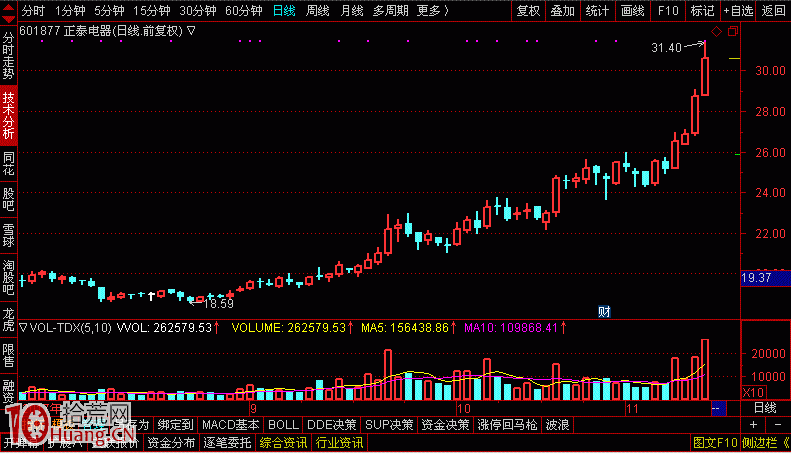Select the 30分钟 period

coord(198,11)
